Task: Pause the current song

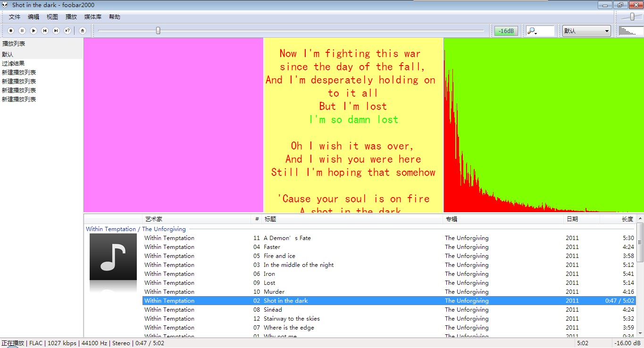Action: [x=22, y=31]
